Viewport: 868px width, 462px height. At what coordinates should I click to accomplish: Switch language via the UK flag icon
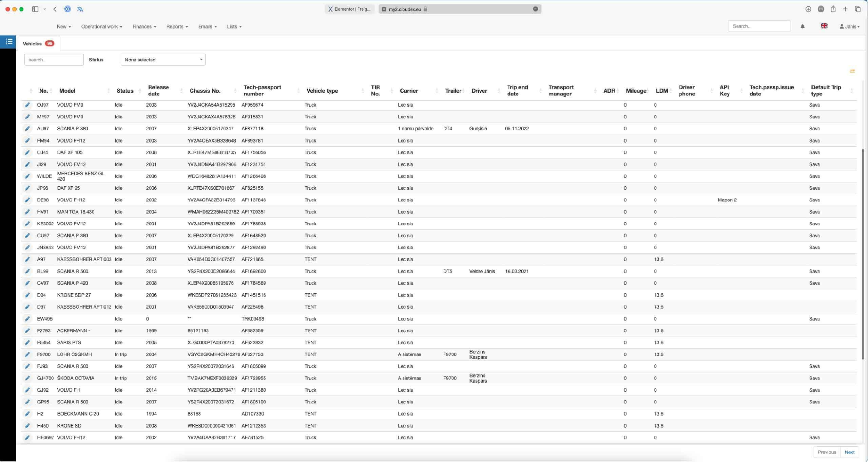pyautogui.click(x=824, y=26)
